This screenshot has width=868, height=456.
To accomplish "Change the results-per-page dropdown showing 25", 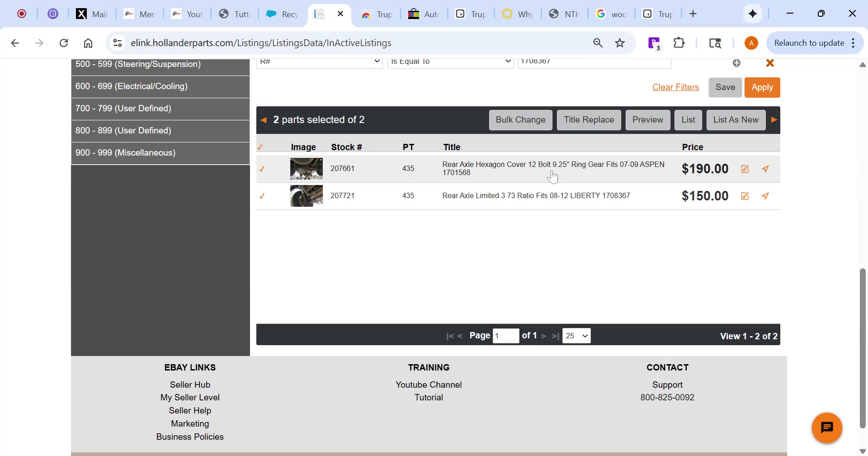I will [576, 335].
